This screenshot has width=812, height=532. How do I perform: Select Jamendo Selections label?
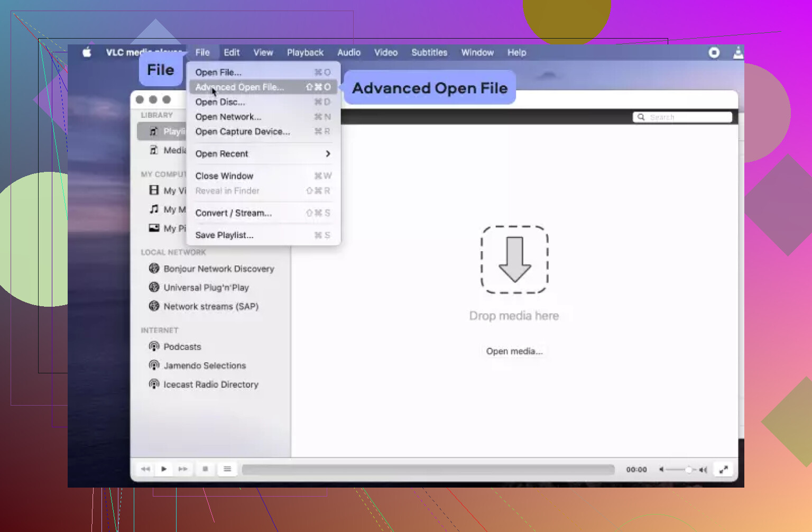click(x=205, y=365)
